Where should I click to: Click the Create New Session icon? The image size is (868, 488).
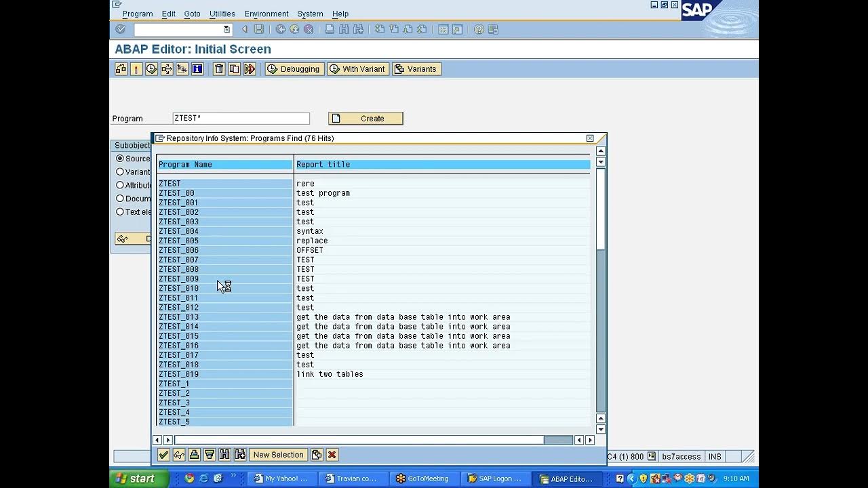(443, 29)
